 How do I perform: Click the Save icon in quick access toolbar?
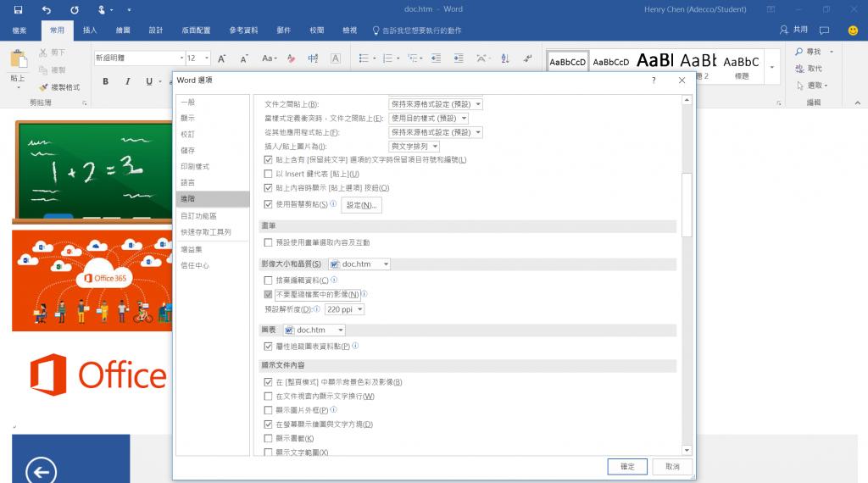tap(18, 9)
